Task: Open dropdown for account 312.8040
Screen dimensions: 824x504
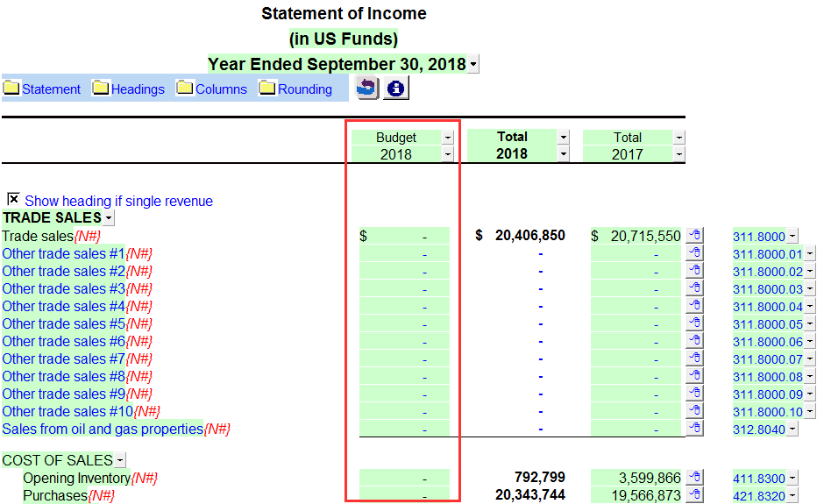Action: (x=792, y=429)
